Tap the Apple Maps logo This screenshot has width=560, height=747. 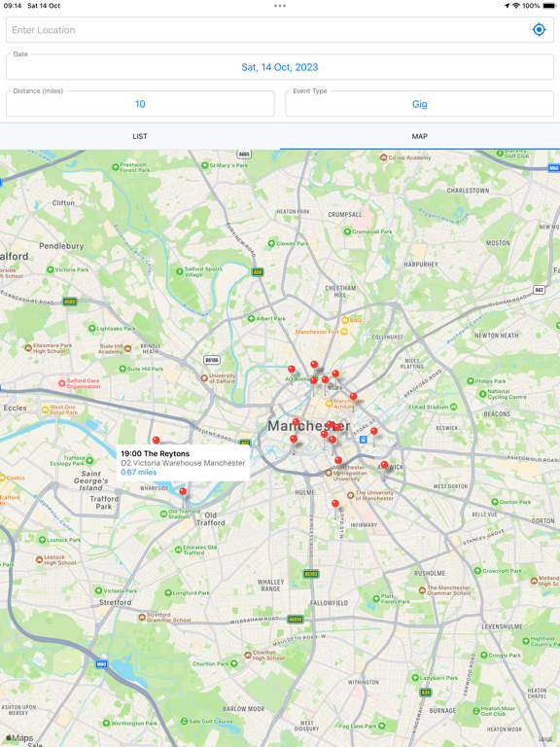pos(19,738)
